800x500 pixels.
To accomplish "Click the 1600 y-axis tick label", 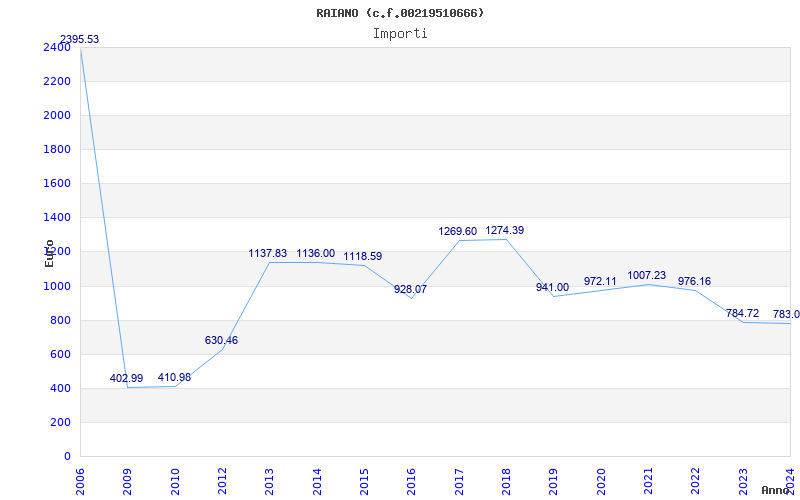I will click(57, 184).
